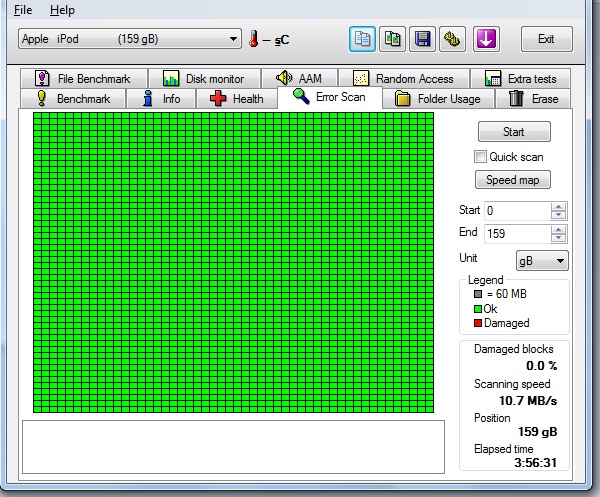Click the purple down arrow icon
The width and height of the screenshot is (600, 497).
(x=487, y=39)
